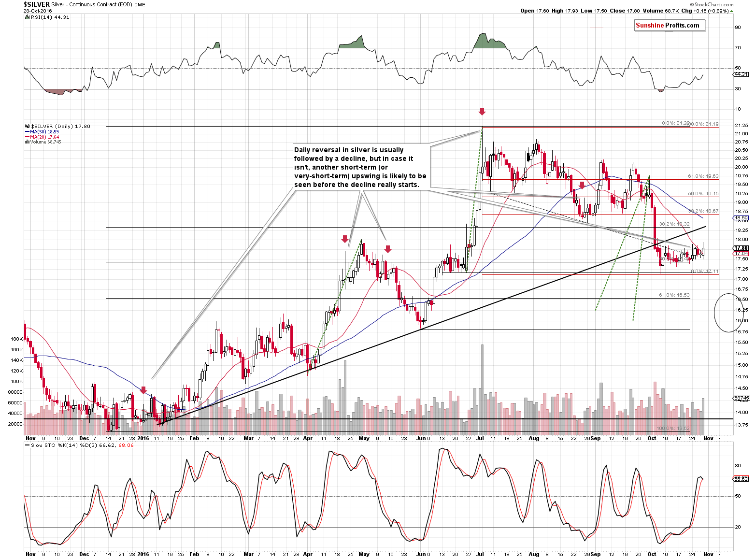Click the 44.31 RSI value tag

pos(742,74)
